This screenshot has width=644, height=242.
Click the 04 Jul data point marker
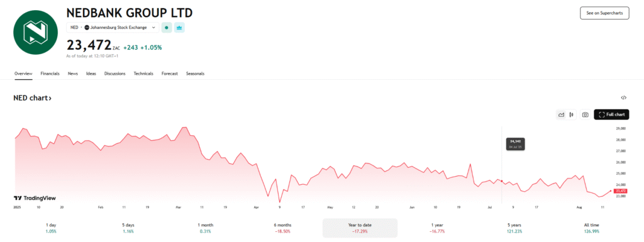pyautogui.click(x=501, y=181)
